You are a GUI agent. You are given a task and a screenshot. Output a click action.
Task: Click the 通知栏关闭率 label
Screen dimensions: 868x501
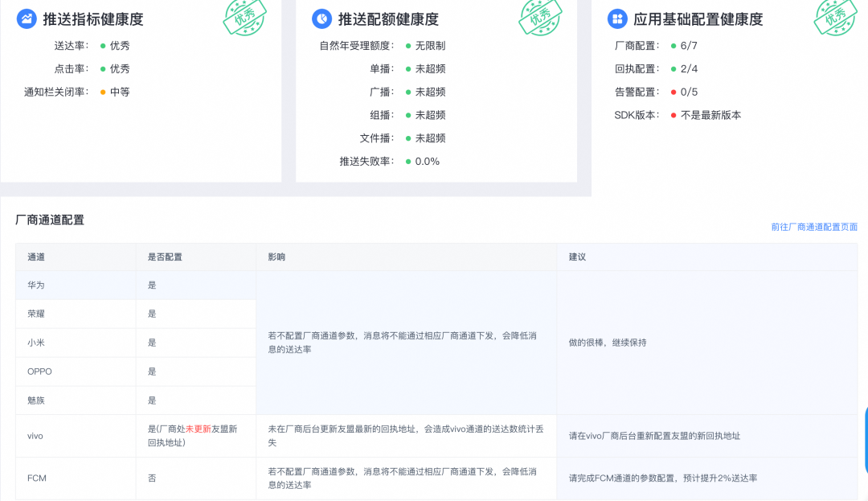[56, 92]
